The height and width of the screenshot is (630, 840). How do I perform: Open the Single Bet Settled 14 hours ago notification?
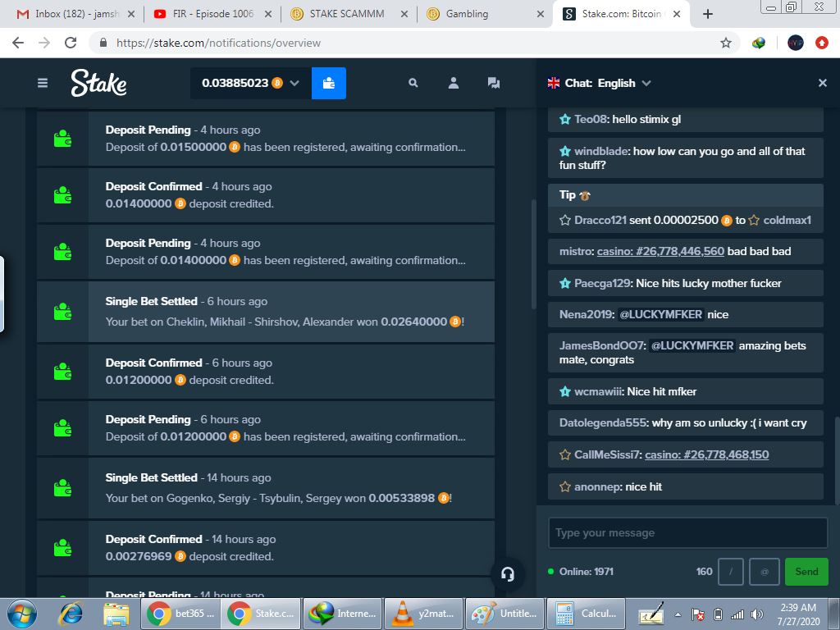(x=265, y=488)
